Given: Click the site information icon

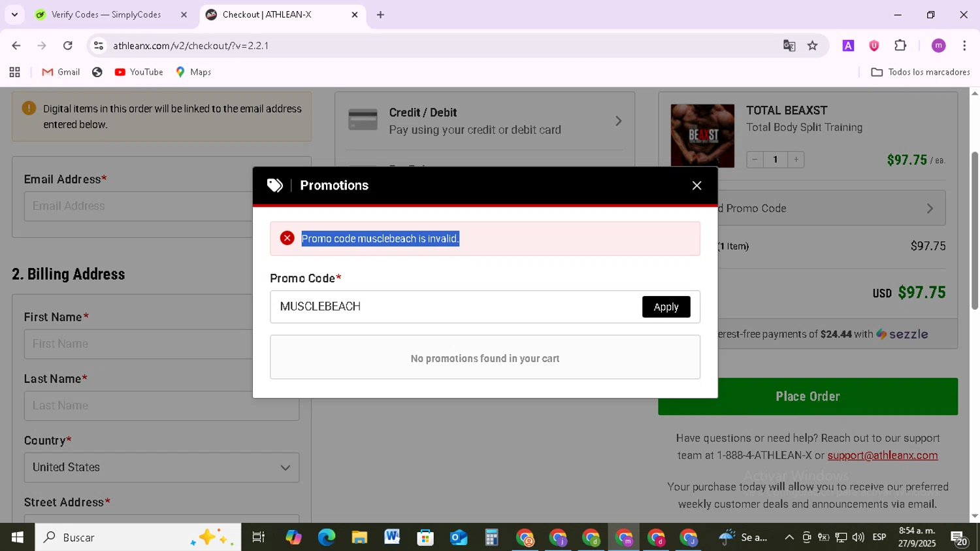Looking at the screenshot, I should click(x=99, y=46).
